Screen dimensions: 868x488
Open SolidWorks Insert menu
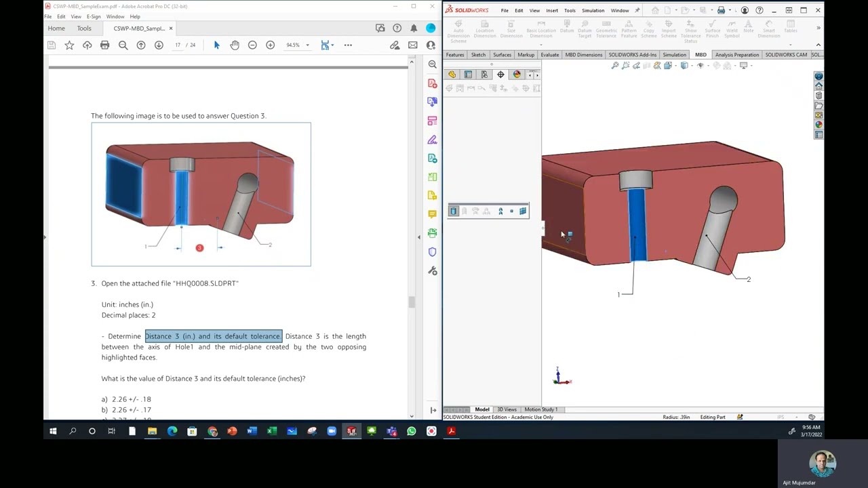coord(552,10)
